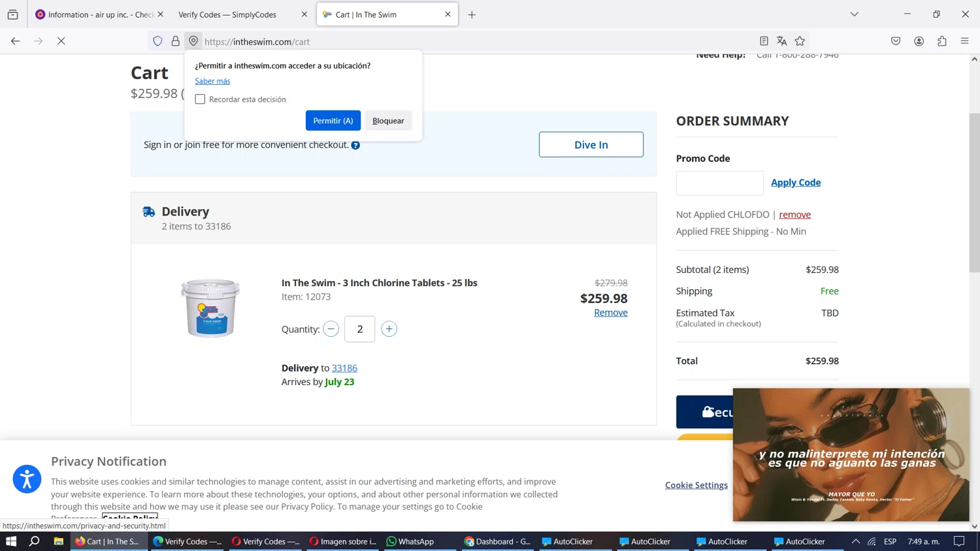Open the translate page icon
Viewport: 980px width, 551px height.
click(x=781, y=41)
